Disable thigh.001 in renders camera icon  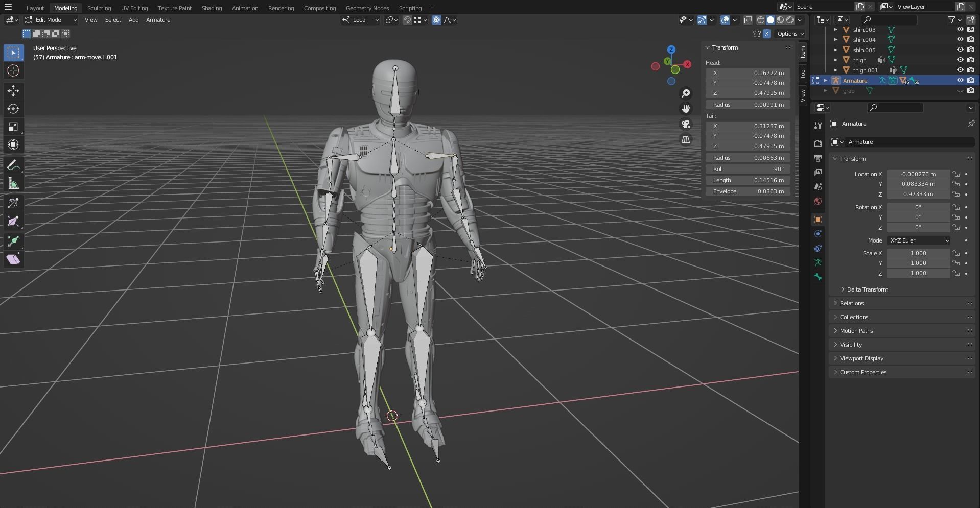coord(970,70)
